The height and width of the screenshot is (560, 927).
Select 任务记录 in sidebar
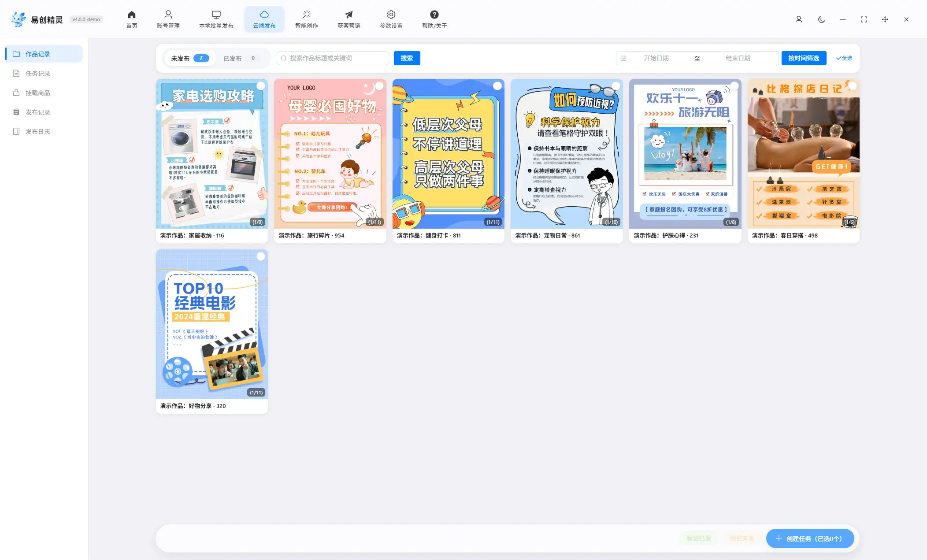tap(44, 73)
